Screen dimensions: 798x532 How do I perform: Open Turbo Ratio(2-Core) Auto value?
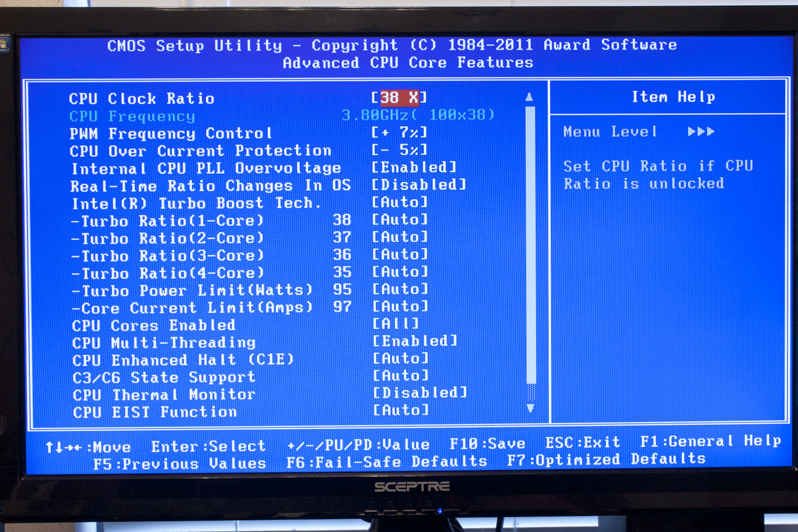click(x=400, y=237)
